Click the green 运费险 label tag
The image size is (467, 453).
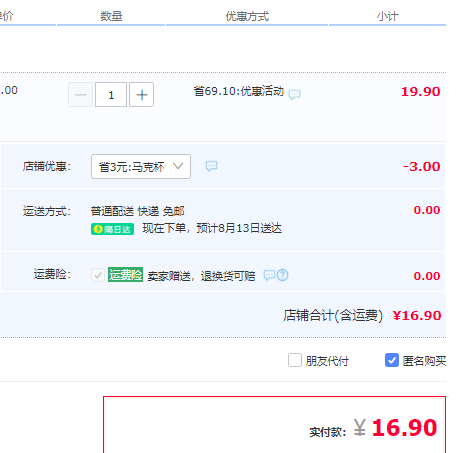click(x=125, y=275)
